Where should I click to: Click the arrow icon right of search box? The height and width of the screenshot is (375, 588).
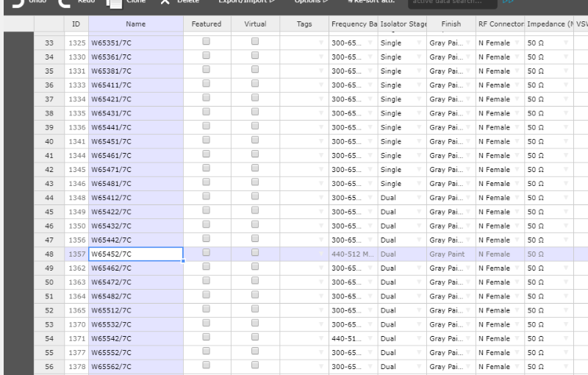508,3
